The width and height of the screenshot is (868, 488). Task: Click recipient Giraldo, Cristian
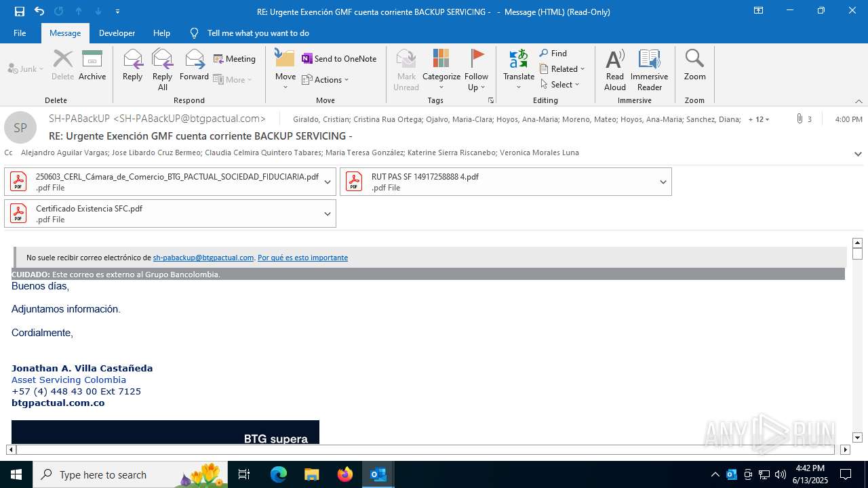pos(321,119)
